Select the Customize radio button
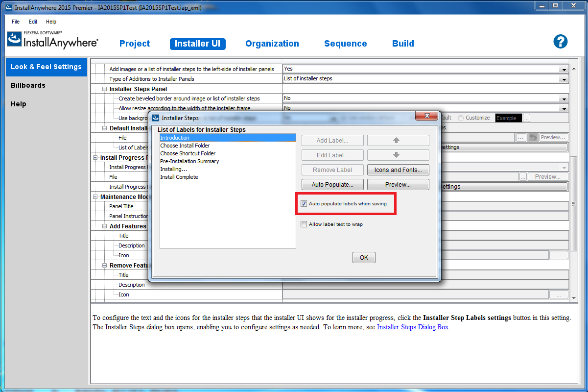This screenshot has height=392, width=588. coord(461,118)
